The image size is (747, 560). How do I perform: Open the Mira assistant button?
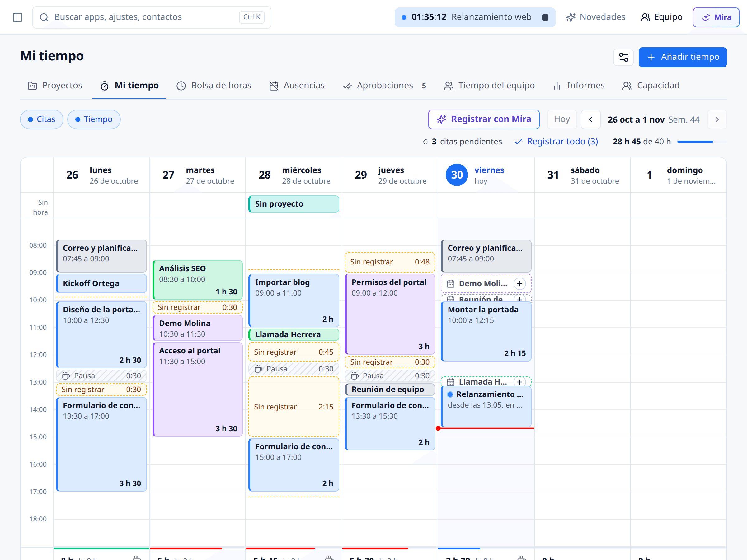pyautogui.click(x=716, y=17)
